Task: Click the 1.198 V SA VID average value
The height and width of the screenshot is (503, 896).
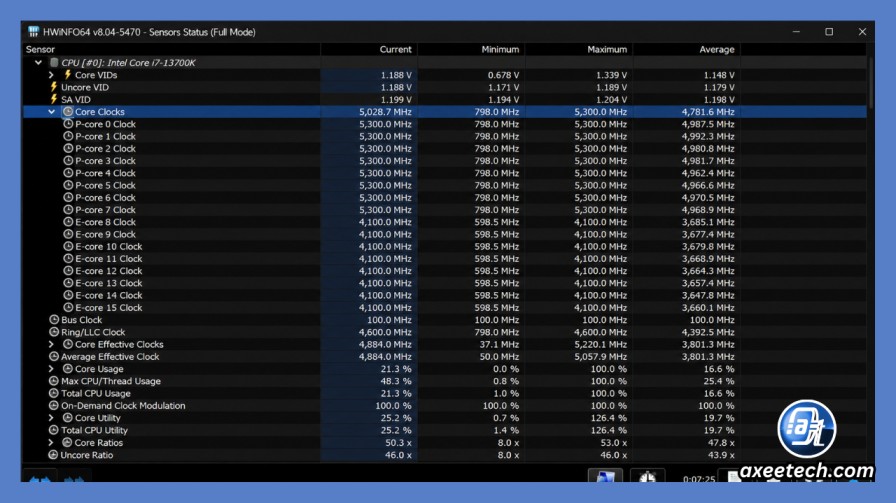Action: pyautogui.click(x=719, y=99)
